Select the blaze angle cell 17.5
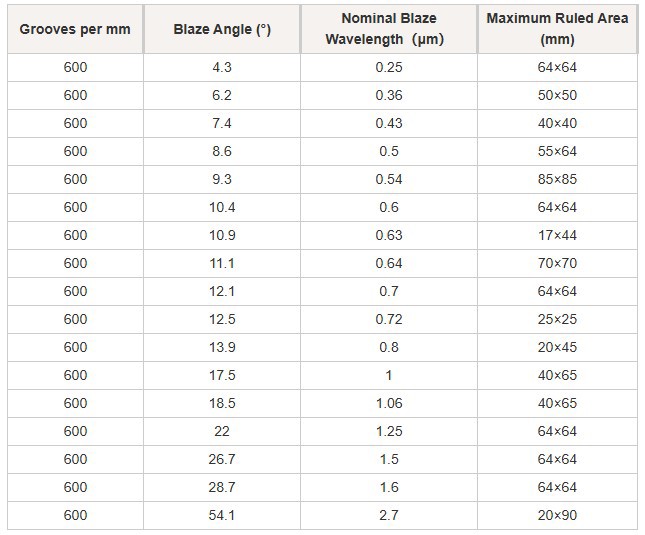The height and width of the screenshot is (535, 645). [222, 375]
